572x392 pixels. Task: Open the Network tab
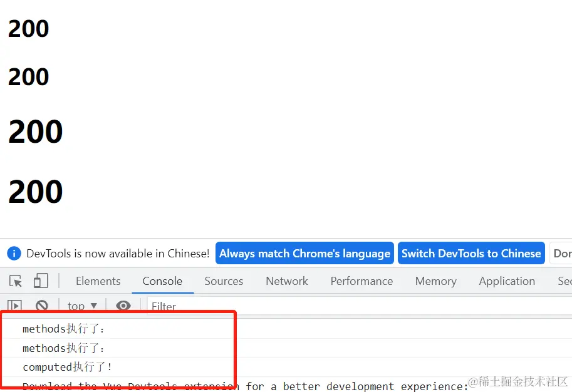pos(287,281)
